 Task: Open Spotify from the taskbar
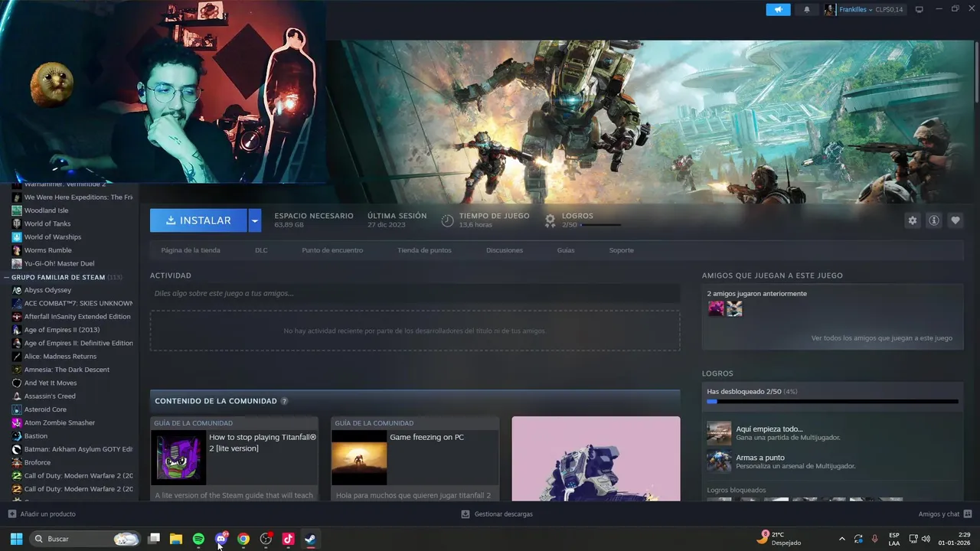point(198,539)
